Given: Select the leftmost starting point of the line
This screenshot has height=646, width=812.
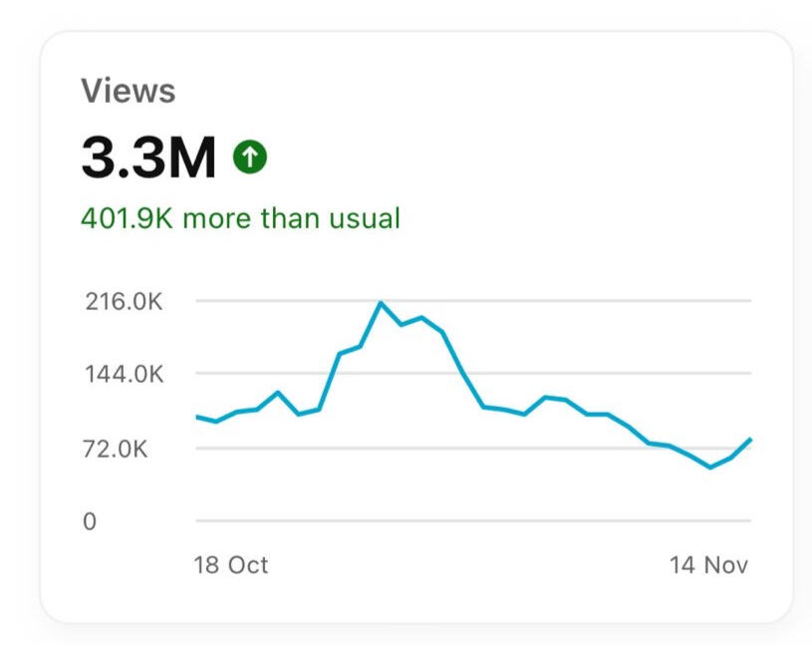Looking at the screenshot, I should (197, 417).
